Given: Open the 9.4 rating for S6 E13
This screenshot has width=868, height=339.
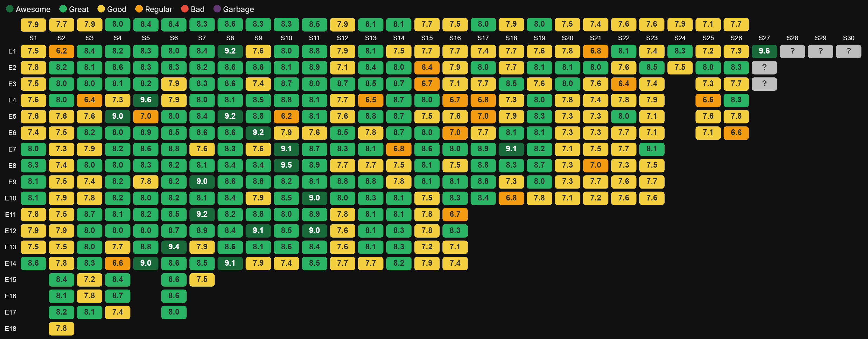Looking at the screenshot, I should (x=174, y=247).
